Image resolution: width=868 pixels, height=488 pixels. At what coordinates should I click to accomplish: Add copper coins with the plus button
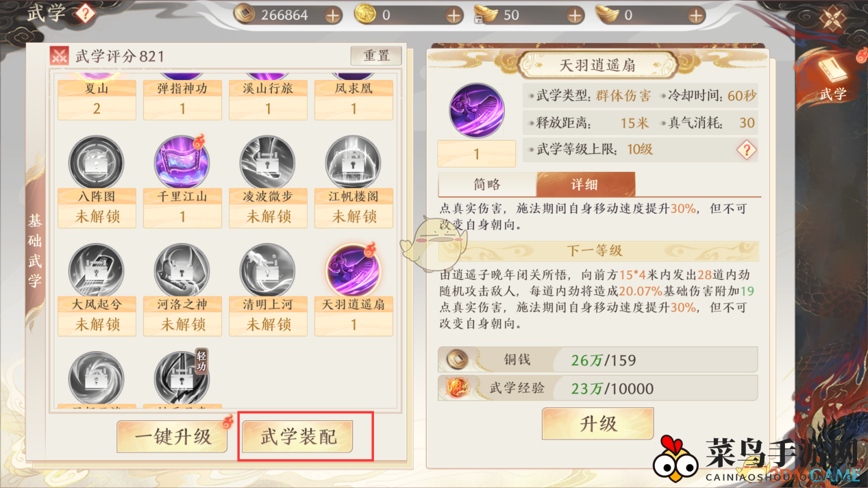coord(333,15)
